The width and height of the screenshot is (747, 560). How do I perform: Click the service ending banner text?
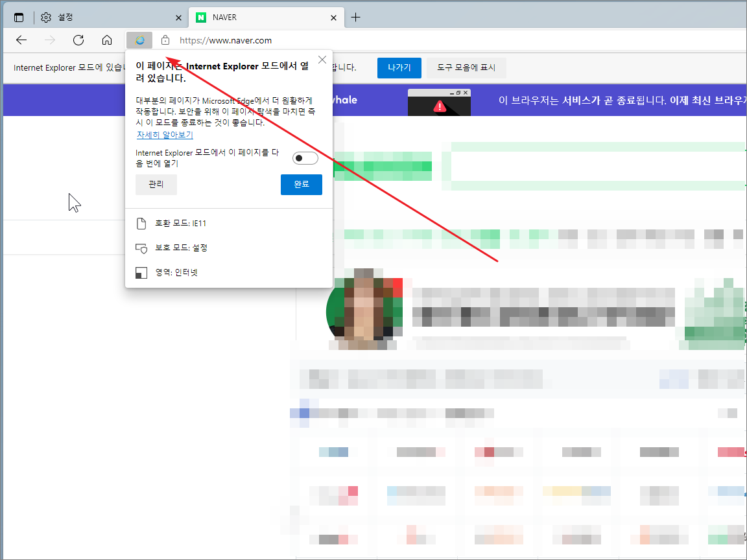[x=622, y=100]
